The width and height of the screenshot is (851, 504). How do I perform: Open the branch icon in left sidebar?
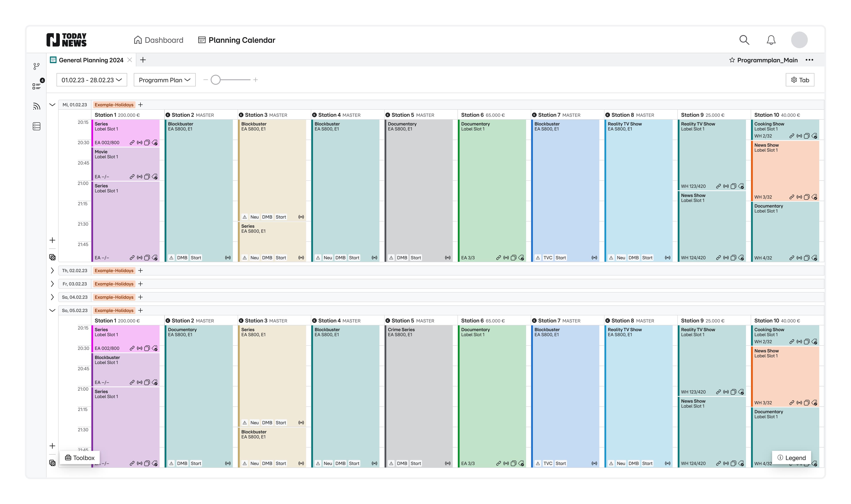point(36,66)
